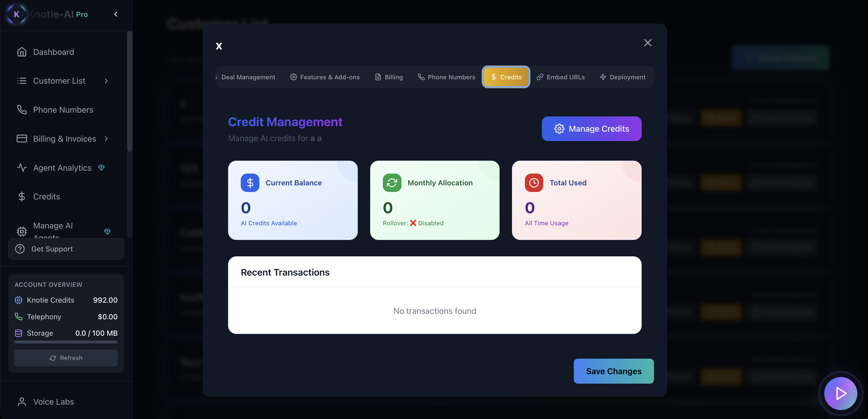Expand the Billing & Invoices chevron
This screenshot has width=868, height=419.
pyautogui.click(x=106, y=139)
